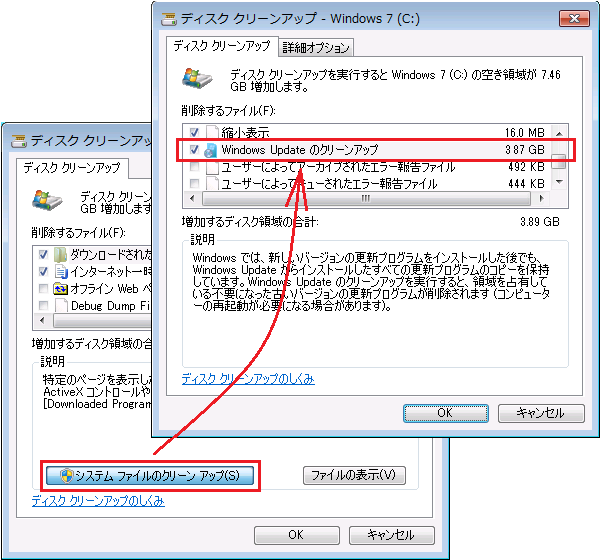This screenshot has height=560, width=600.
Task: Select the ディスク クリーンアップ tab in the front window
Action: click(222, 47)
